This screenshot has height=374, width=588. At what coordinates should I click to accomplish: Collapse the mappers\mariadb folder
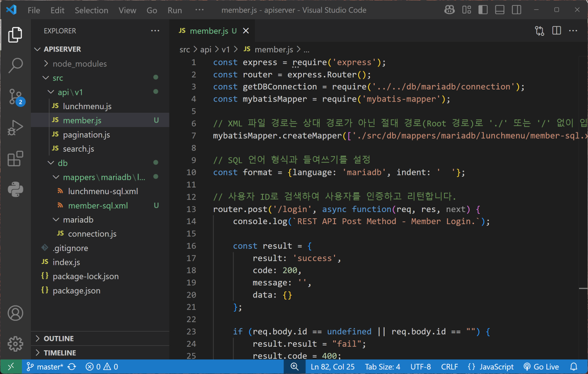pyautogui.click(x=100, y=177)
